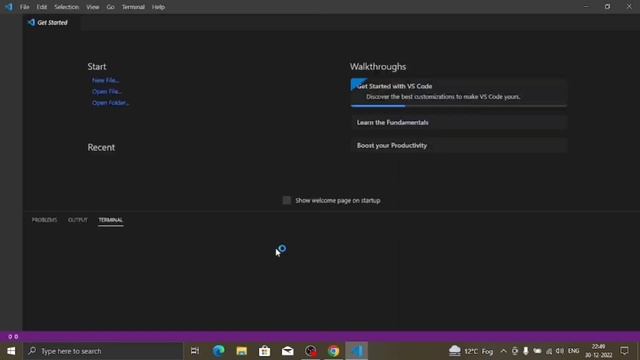This screenshot has height=360, width=640.
Task: Open the Mail app from the taskbar
Action: click(x=288, y=351)
